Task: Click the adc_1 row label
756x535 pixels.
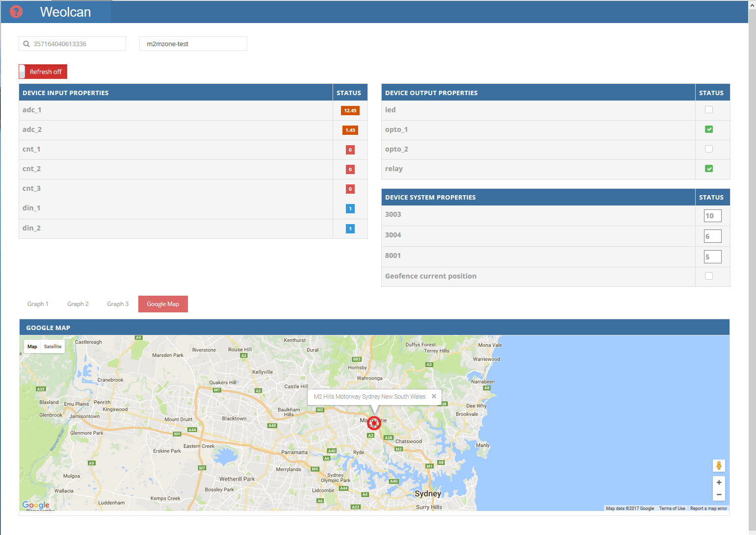Action: pyautogui.click(x=32, y=110)
